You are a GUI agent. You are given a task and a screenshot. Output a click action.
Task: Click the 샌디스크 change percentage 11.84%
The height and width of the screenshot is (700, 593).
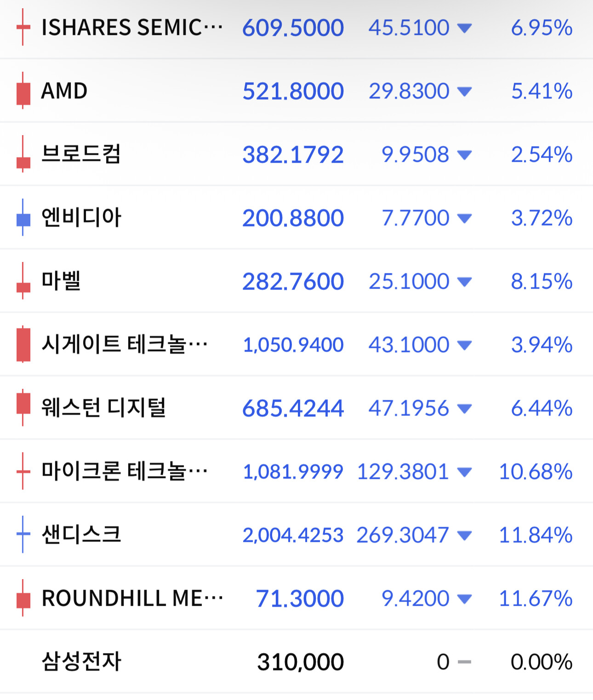pos(536,535)
